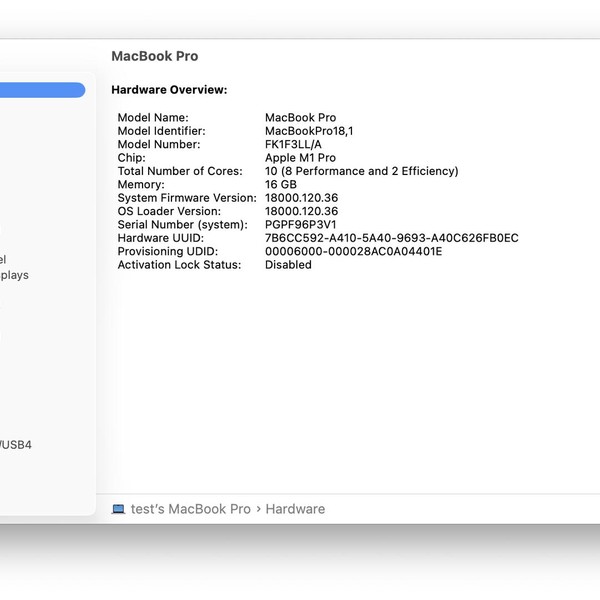
Task: Click the "Total Number of Cores:" label
Action: point(180,171)
